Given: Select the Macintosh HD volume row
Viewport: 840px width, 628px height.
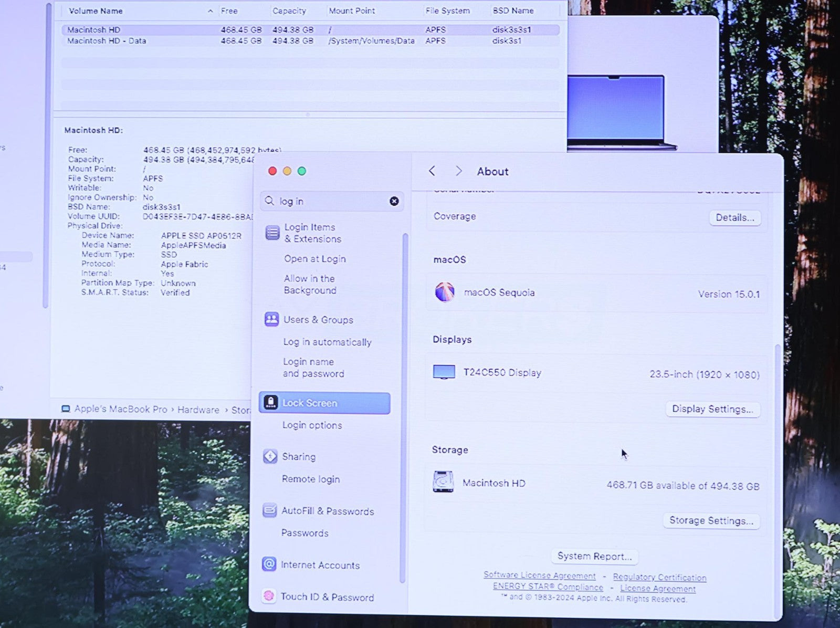Looking at the screenshot, I should pos(310,30).
